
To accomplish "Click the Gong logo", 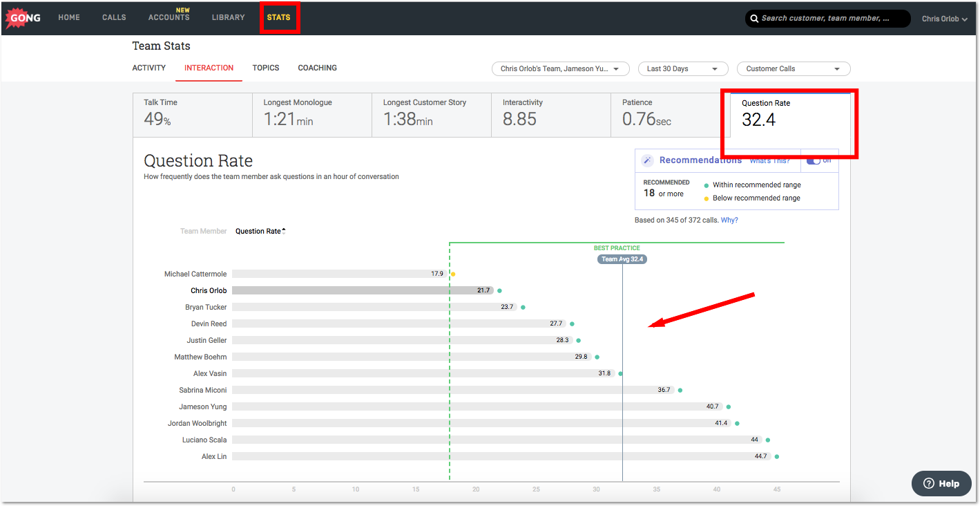I will [23, 18].
